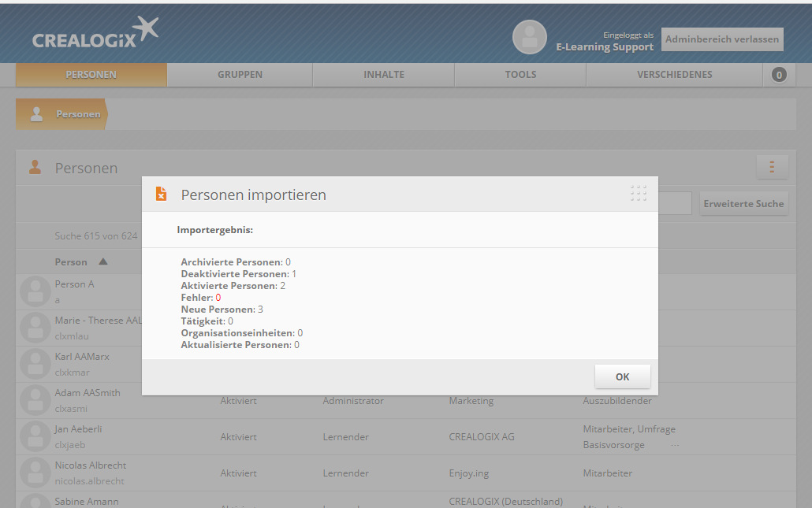Grab the dialog drag handle dots
This screenshot has height=508, width=812.
[639, 193]
